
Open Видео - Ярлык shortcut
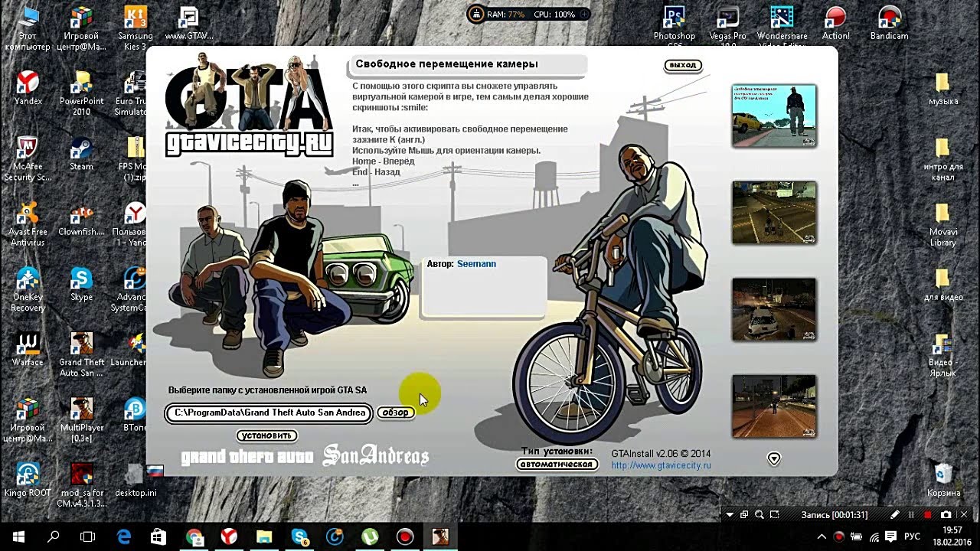(943, 355)
